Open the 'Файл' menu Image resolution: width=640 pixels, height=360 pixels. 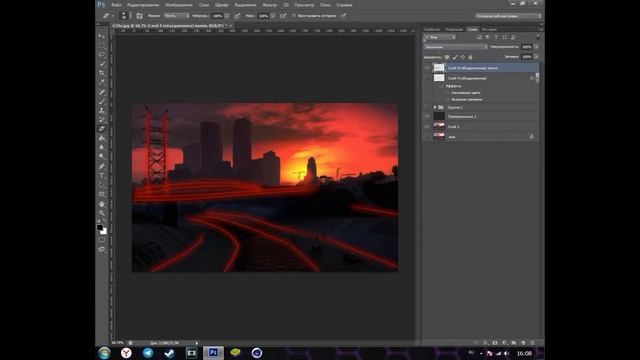116,5
